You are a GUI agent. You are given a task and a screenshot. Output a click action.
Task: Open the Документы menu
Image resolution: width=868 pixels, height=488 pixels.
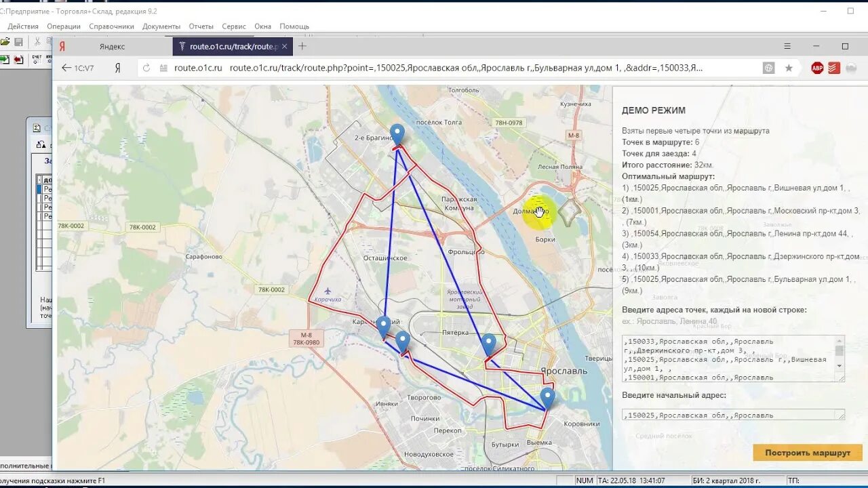161,26
